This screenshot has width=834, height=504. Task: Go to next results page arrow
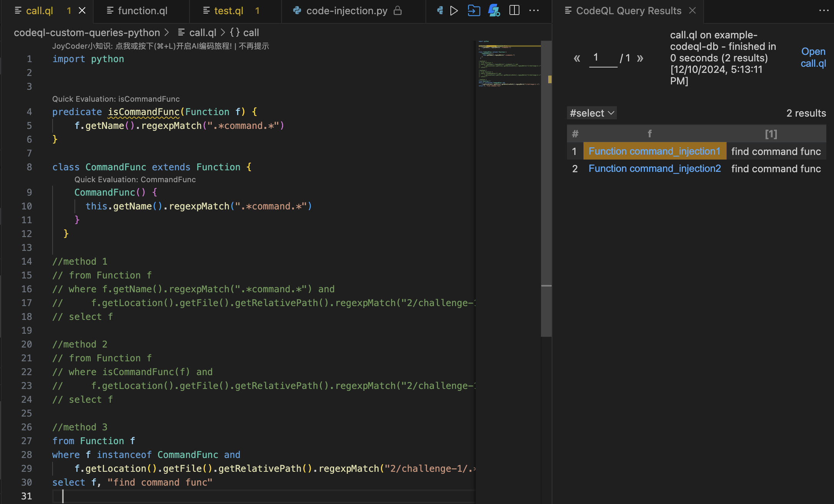pyautogui.click(x=640, y=58)
